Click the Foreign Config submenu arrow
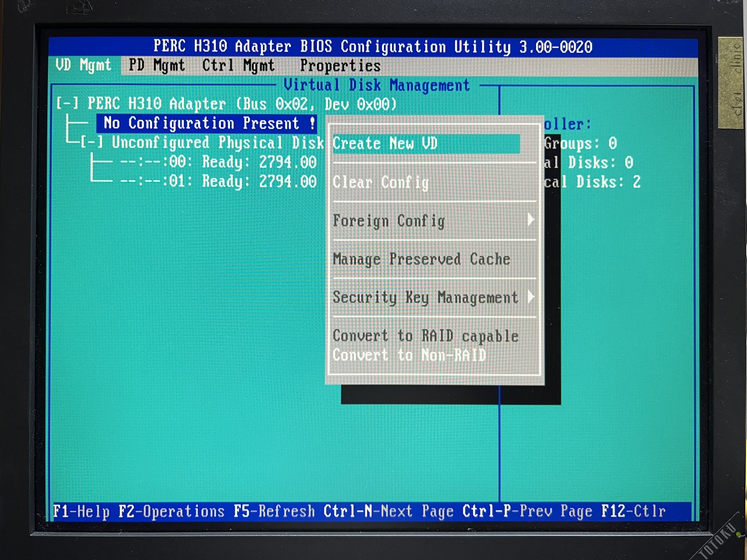This screenshot has width=747, height=560. pos(531,220)
